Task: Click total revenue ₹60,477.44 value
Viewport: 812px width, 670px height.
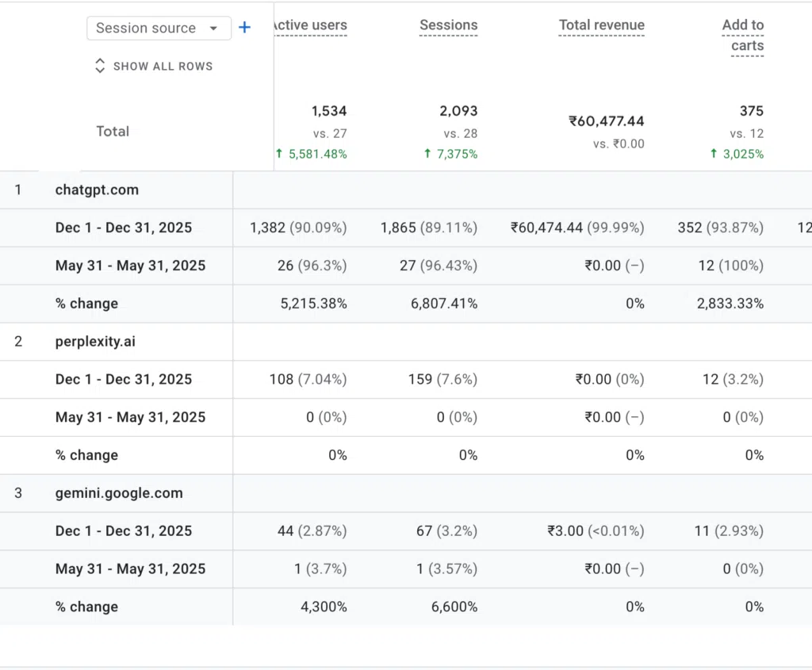Action: point(607,121)
